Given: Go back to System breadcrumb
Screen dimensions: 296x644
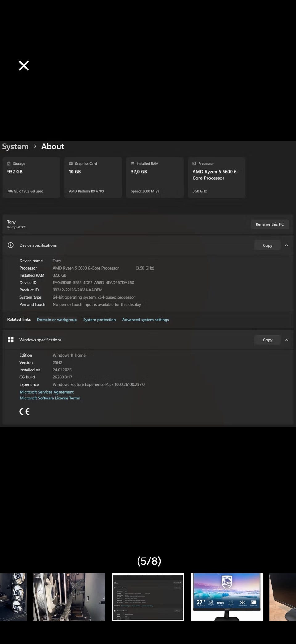Looking at the screenshot, I should coord(15,147).
